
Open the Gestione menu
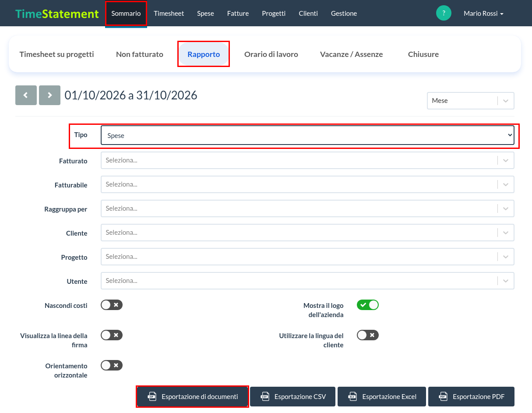click(x=344, y=14)
